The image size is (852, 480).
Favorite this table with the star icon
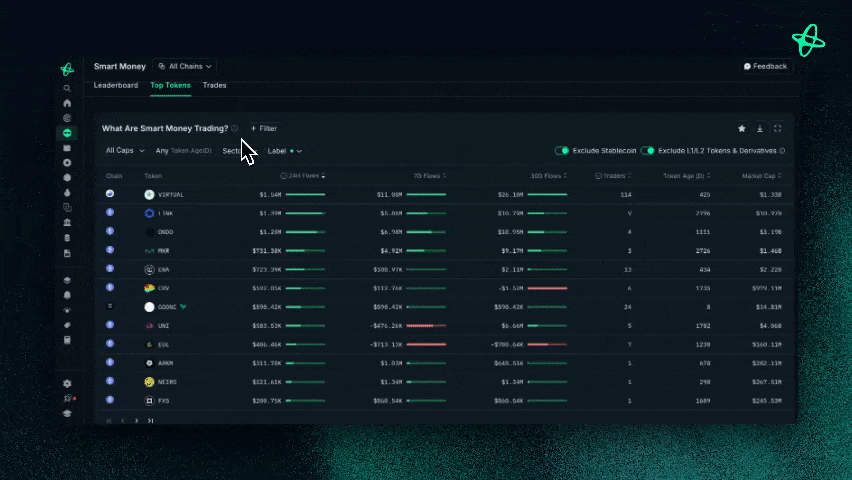[742, 128]
